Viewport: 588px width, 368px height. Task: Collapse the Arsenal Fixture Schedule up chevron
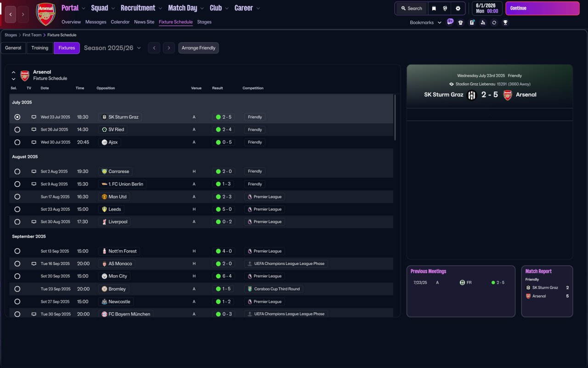point(13,72)
